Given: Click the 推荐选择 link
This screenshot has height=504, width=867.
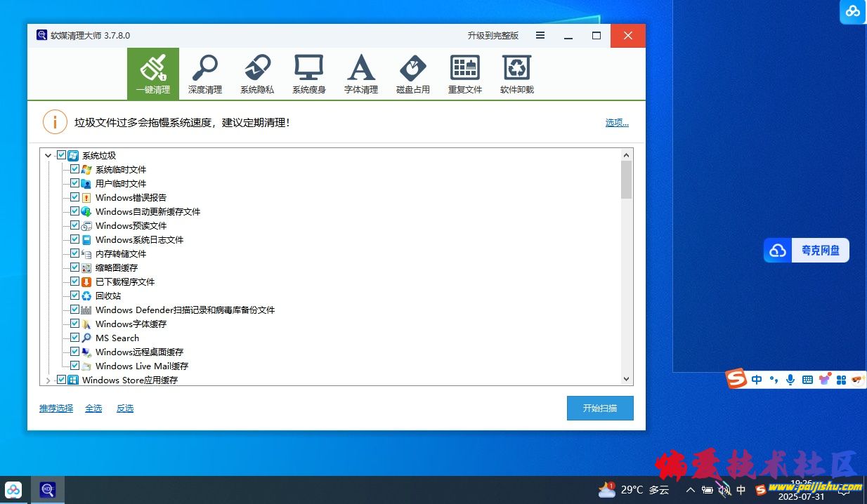Looking at the screenshot, I should click(56, 409).
